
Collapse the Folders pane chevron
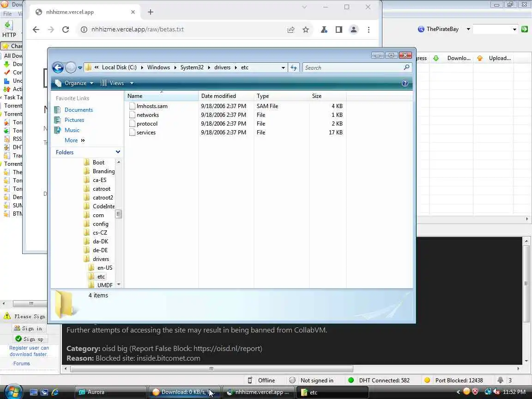click(118, 152)
